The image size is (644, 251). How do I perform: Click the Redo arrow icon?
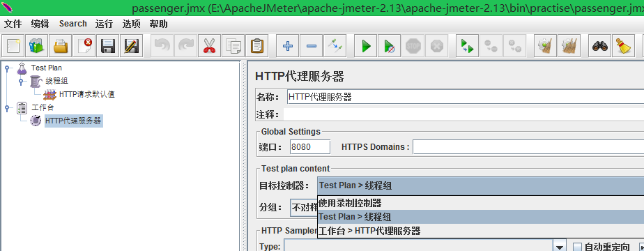pyautogui.click(x=185, y=45)
